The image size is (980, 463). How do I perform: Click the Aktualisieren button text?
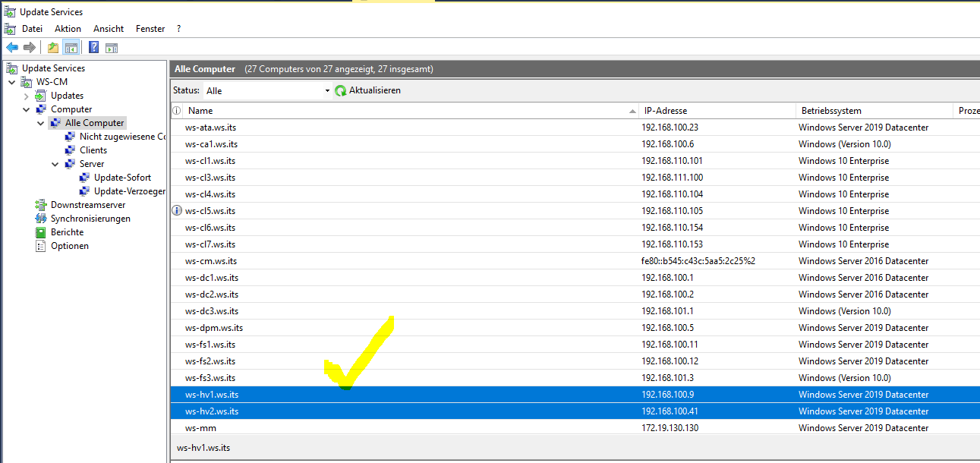(375, 90)
